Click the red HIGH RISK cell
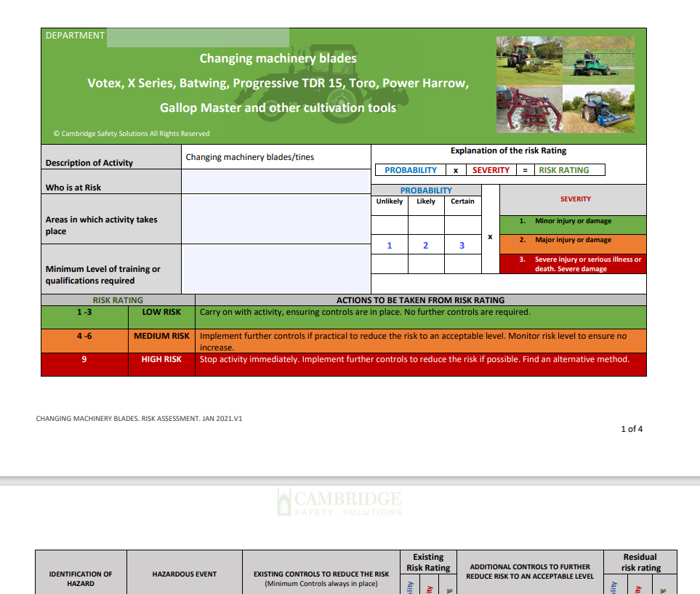Viewport: 700px width, 594px height. coord(161,359)
